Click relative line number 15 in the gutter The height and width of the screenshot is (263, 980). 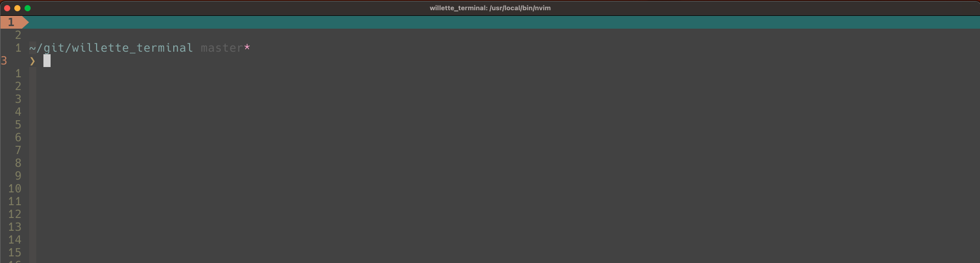[x=15, y=253]
